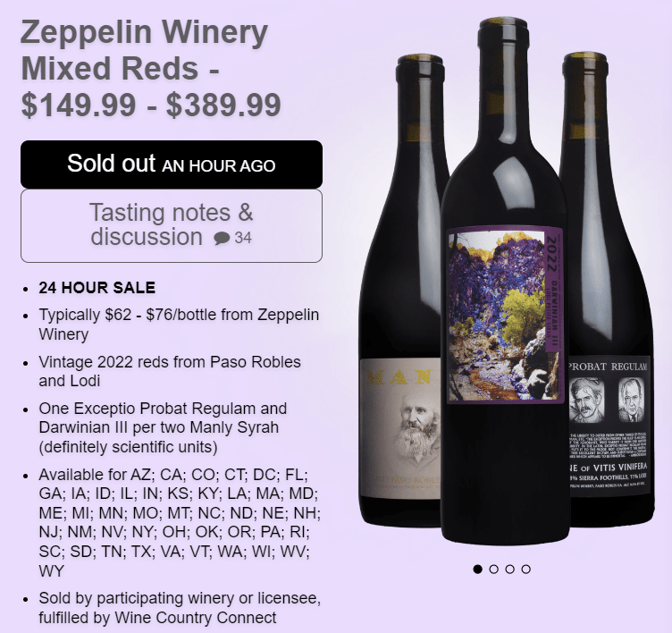Select the first filled carousel dot
This screenshot has height=633, width=672.
[x=478, y=569]
